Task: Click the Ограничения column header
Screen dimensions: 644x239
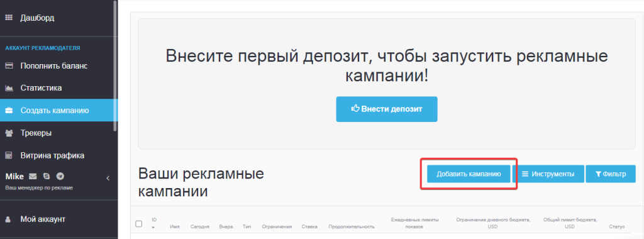Action: [x=277, y=226]
